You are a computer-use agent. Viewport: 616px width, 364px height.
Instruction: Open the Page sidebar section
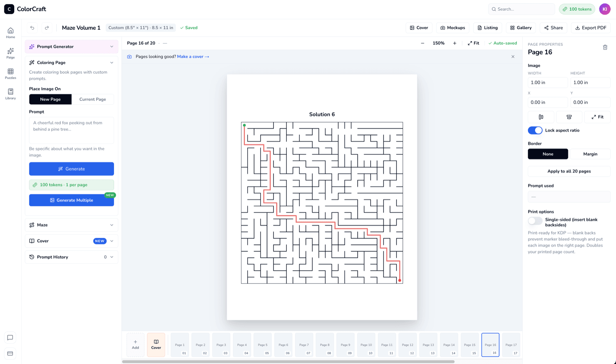pyautogui.click(x=10, y=53)
